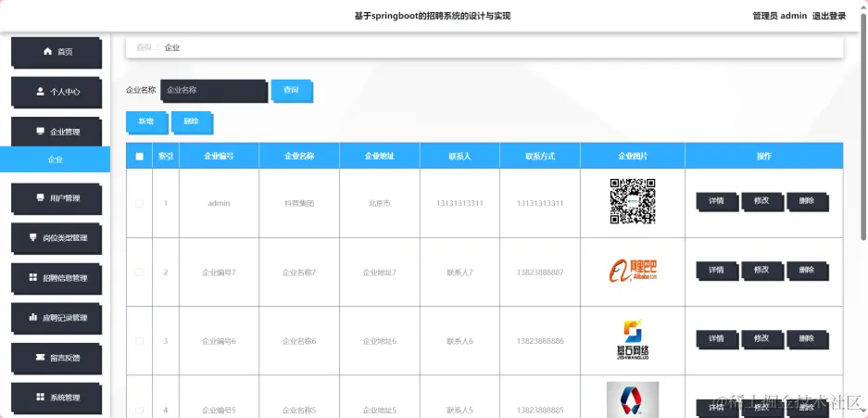Click 删除 for the 企业名称6 row
868x418 pixels.
(x=807, y=339)
